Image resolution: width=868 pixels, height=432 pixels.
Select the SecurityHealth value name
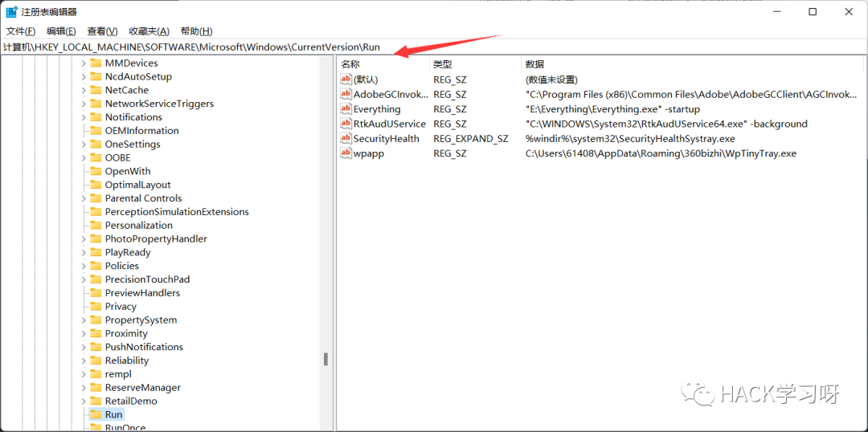point(387,138)
